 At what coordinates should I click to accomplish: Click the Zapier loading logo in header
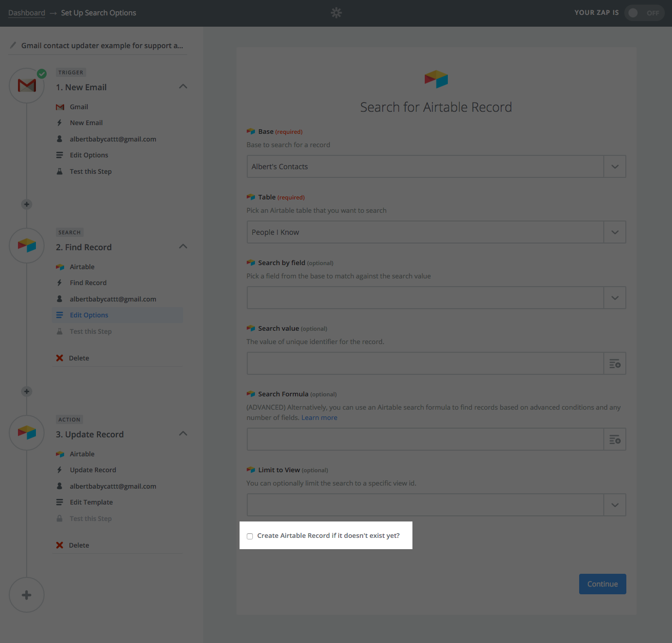pos(336,13)
